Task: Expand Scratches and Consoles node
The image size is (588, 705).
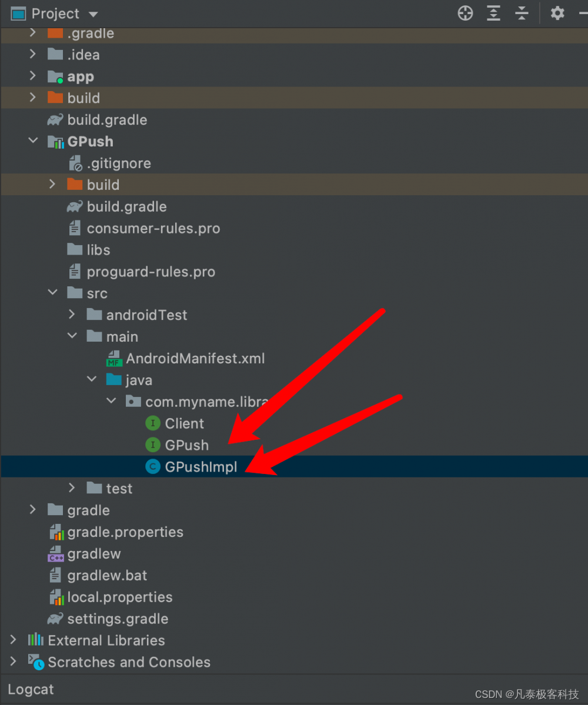Action: pos(13,661)
